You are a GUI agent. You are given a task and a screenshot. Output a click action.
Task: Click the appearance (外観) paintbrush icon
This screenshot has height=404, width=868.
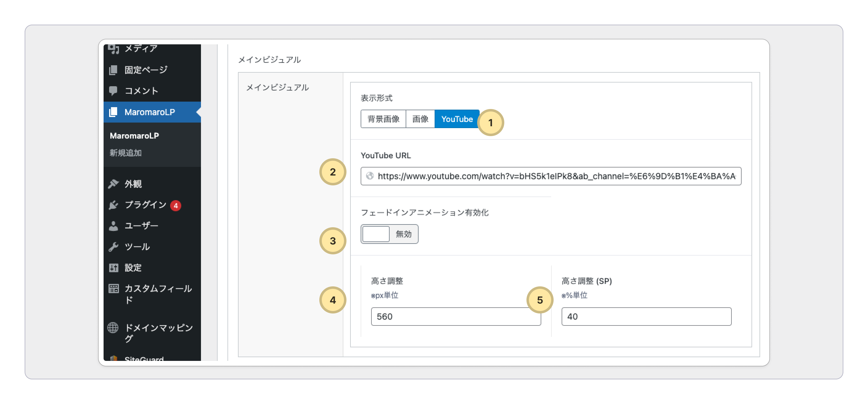point(113,184)
